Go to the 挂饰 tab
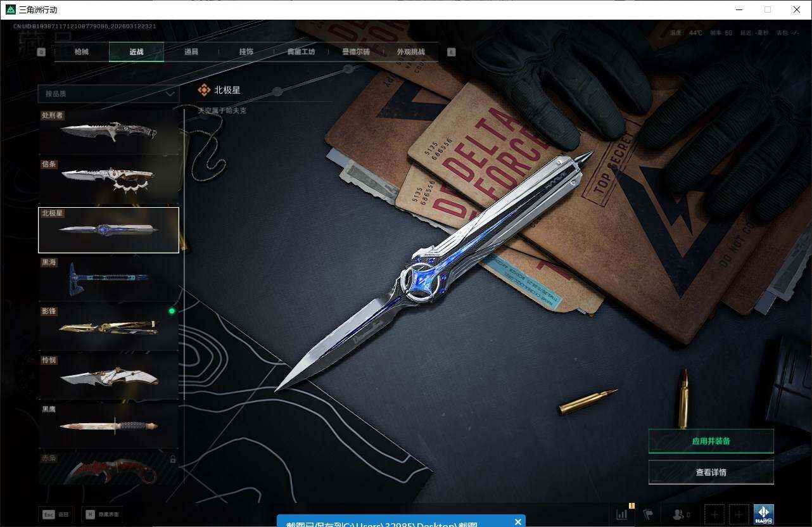Image resolution: width=812 pixels, height=527 pixels. 246,52
